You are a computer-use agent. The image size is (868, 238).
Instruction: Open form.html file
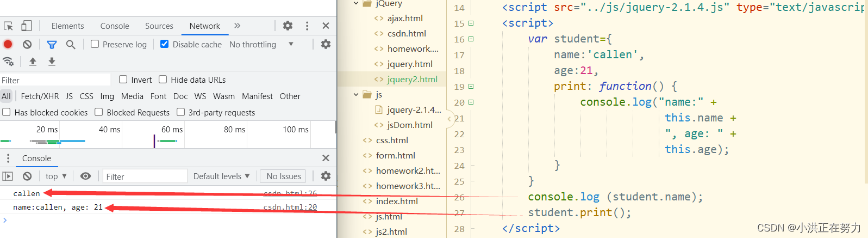395,155
